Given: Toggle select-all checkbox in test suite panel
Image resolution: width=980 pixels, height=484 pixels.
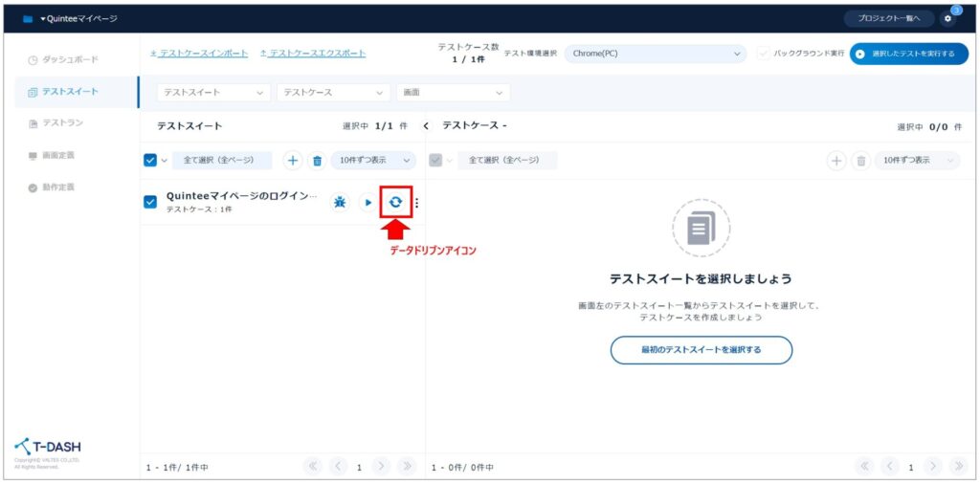Looking at the screenshot, I should (150, 161).
